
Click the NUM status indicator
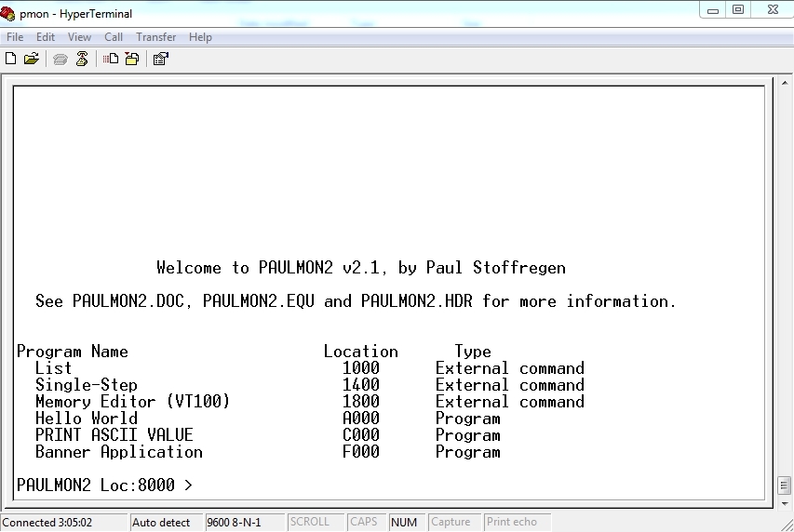click(x=408, y=522)
